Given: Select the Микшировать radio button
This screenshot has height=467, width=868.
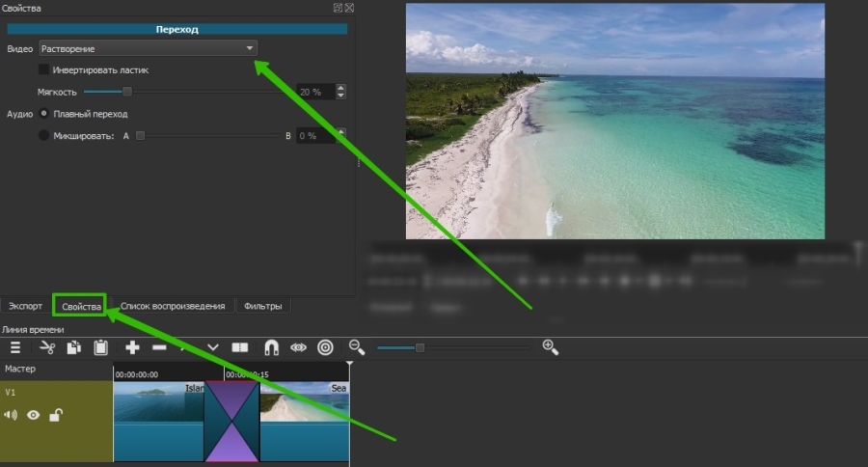Looking at the screenshot, I should (x=43, y=136).
